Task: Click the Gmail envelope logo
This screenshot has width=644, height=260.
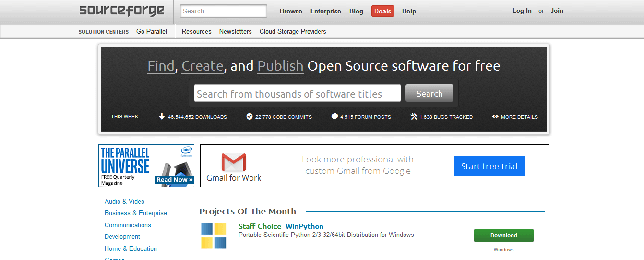Action: pos(234,162)
